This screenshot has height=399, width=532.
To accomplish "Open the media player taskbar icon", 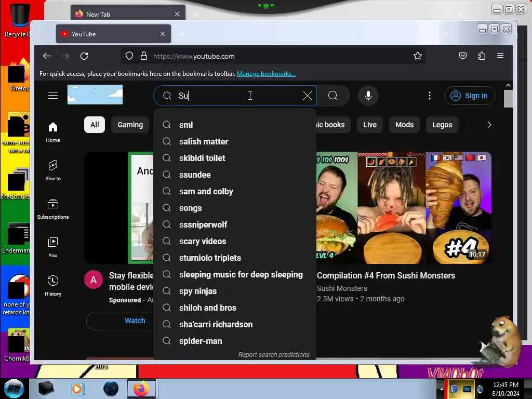I will click(x=77, y=389).
